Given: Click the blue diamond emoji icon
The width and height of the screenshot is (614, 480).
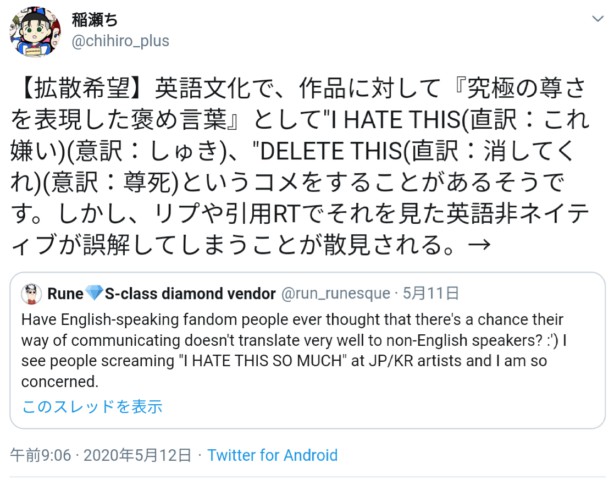Looking at the screenshot, I should 99,295.
